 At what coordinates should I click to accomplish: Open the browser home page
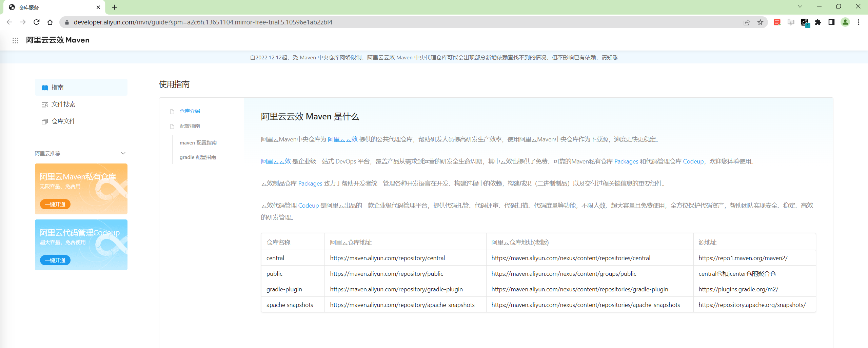click(50, 22)
